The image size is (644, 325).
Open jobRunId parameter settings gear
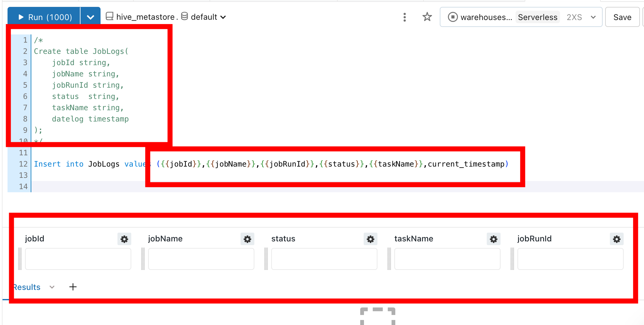[617, 239]
